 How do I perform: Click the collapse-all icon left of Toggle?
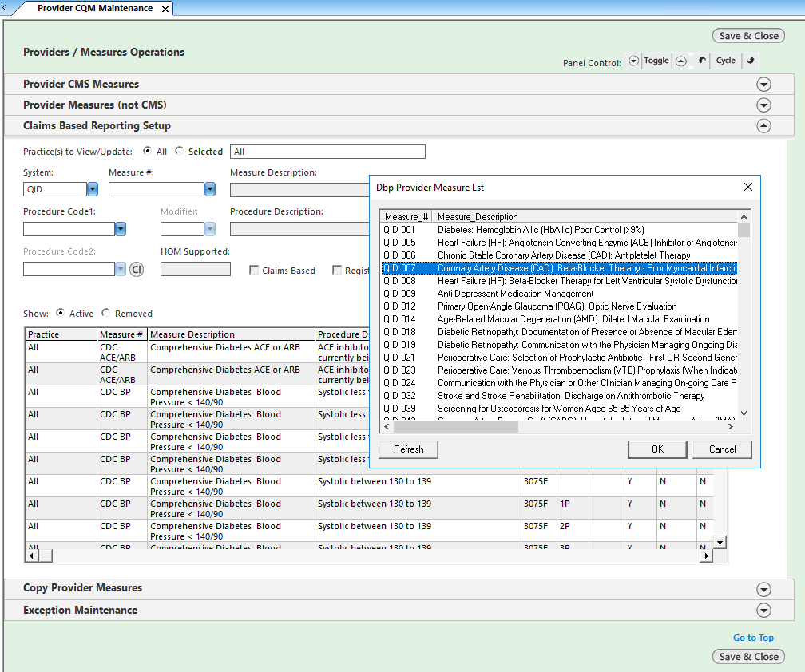(633, 61)
